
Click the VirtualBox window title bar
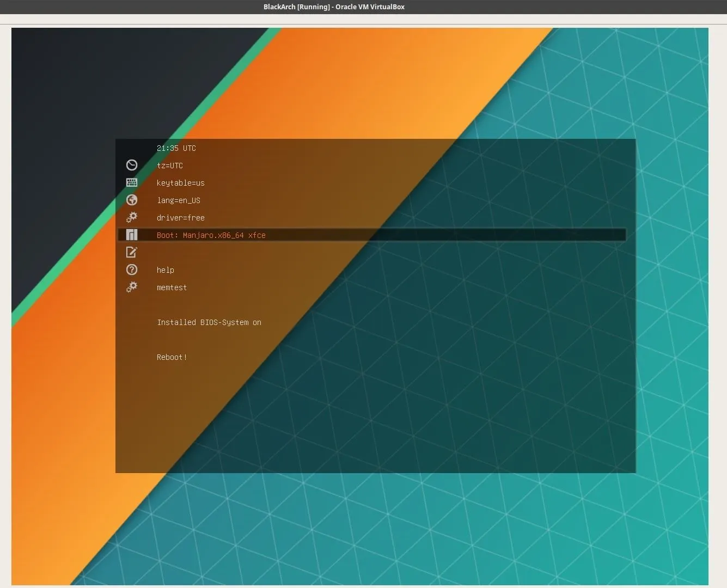pos(363,7)
